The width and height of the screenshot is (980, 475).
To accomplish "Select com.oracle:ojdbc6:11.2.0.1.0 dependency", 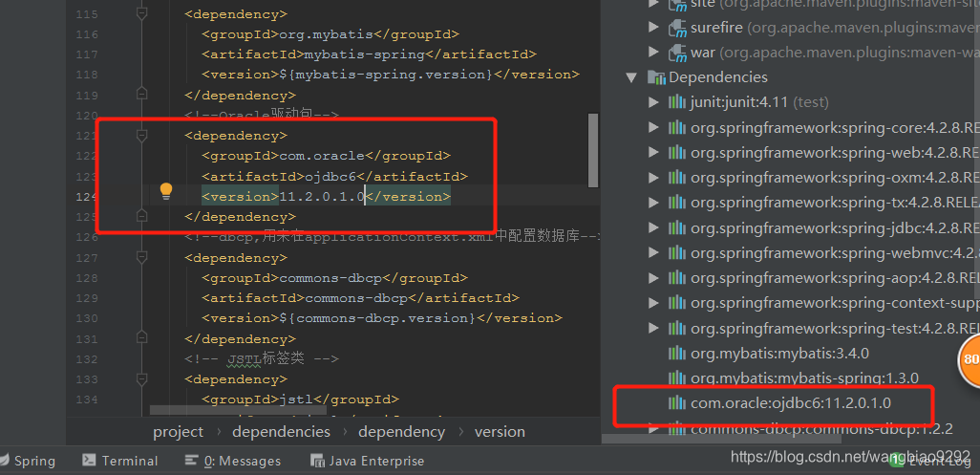I will pos(791,403).
